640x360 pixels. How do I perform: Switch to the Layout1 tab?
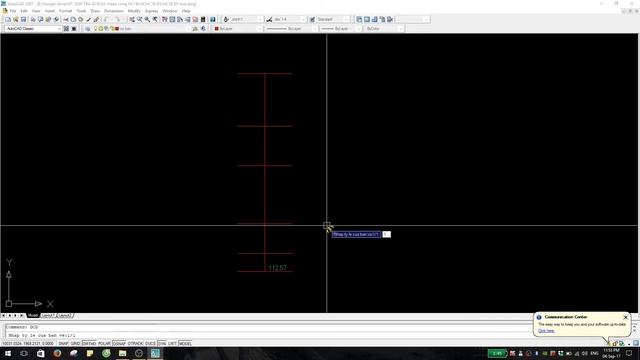(48, 316)
